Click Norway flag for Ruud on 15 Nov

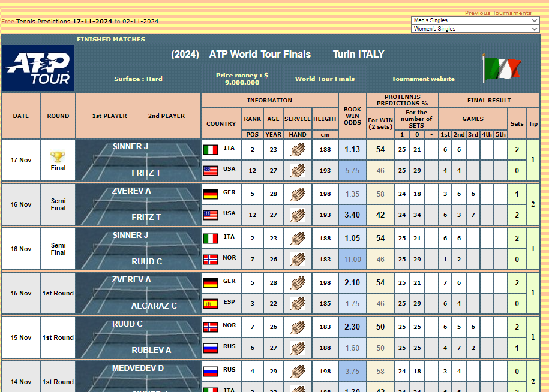[211, 327]
